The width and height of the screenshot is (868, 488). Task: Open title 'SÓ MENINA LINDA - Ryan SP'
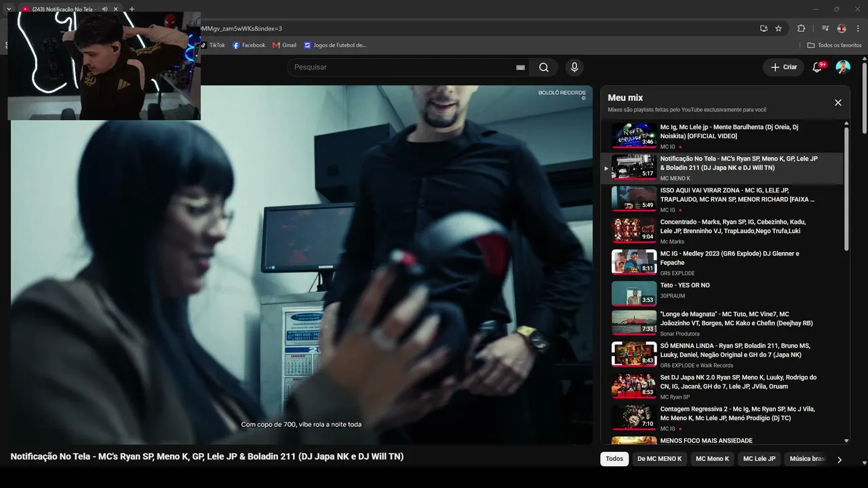pos(735,350)
